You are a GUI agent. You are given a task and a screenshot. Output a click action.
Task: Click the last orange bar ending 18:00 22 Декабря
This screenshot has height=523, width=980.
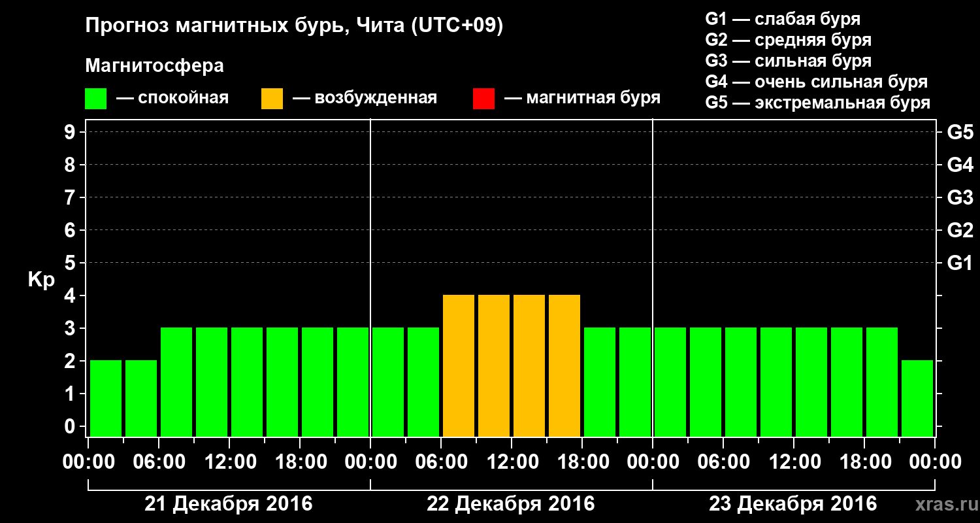point(564,365)
